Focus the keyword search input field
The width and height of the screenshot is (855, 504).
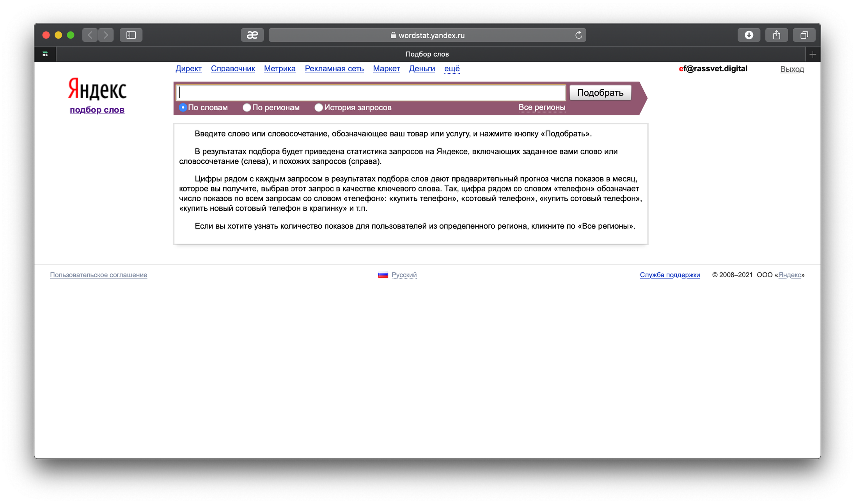pyautogui.click(x=371, y=93)
